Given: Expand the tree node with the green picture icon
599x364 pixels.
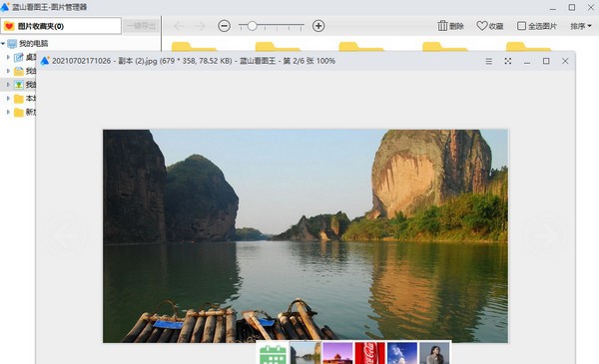Looking at the screenshot, I should [8, 85].
